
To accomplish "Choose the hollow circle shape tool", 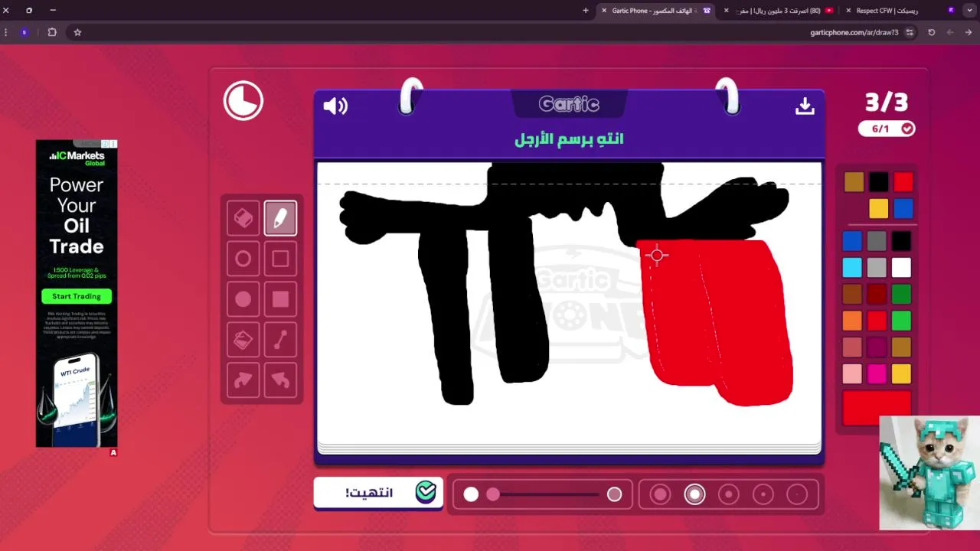I will coord(243,259).
